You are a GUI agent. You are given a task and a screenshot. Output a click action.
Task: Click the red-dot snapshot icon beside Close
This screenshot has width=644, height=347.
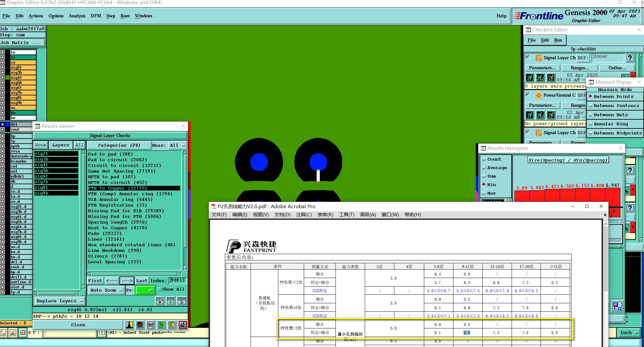[140, 325]
